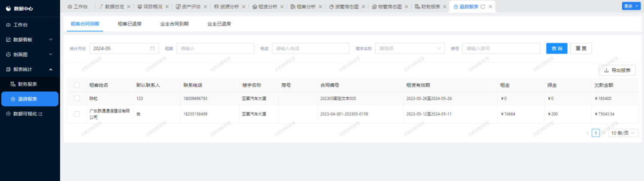644x181 pixels.
Task: Switch to the 租客分析 tab
Action: point(304,6)
